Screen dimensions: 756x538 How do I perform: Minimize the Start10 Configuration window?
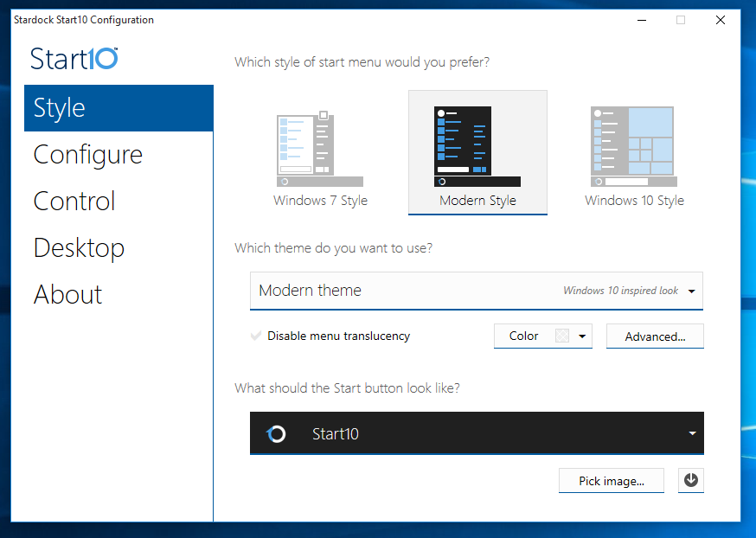tap(642, 20)
